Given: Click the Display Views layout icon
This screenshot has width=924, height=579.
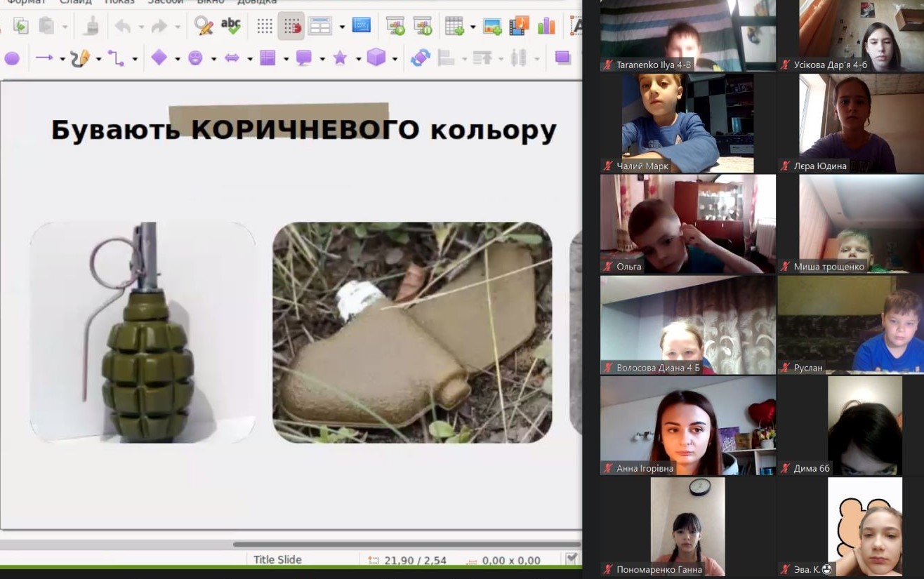Looking at the screenshot, I should coord(320,27).
